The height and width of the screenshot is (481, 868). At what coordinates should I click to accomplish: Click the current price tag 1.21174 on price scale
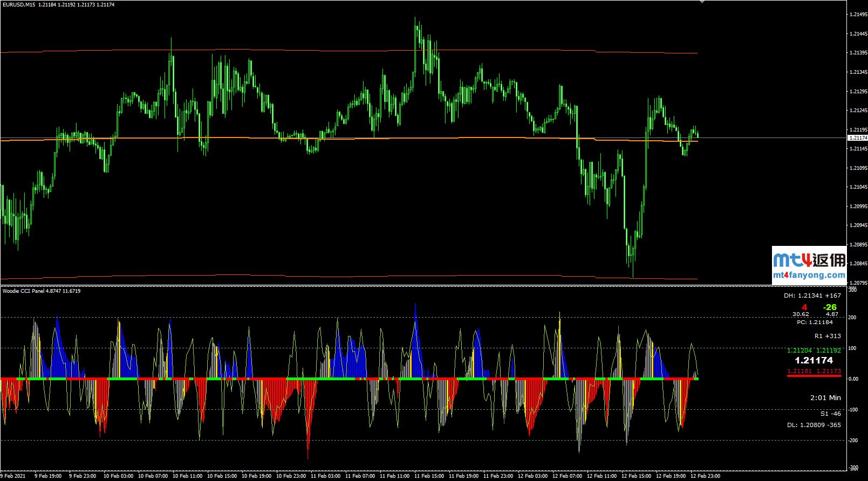[x=857, y=138]
